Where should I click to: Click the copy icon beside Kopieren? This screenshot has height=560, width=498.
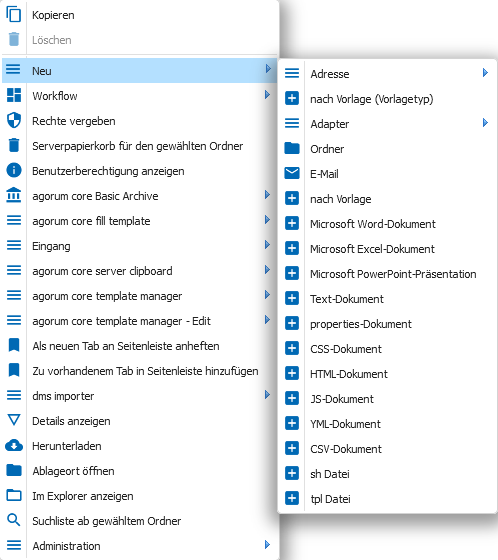coord(14,15)
